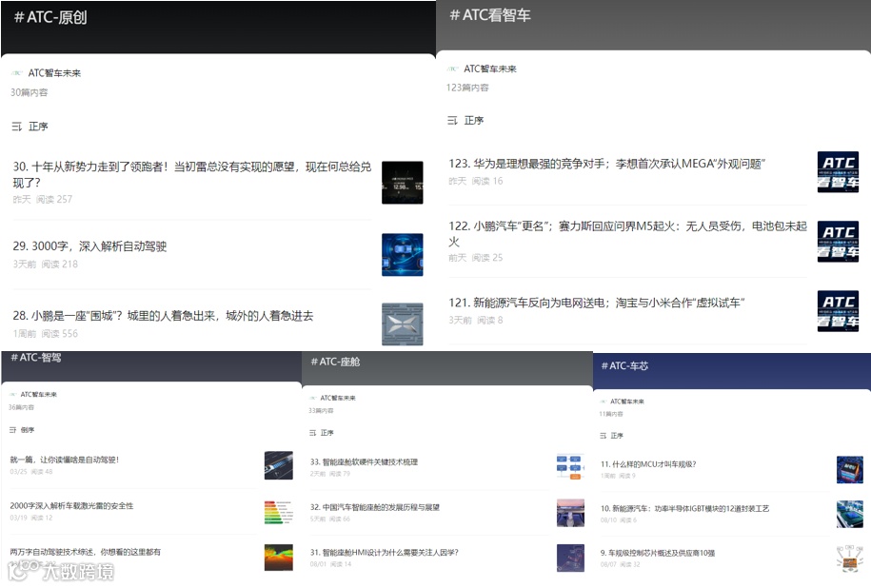Toggle 正序 sort in ATC-座舱 panel
The width and height of the screenshot is (871, 588).
click(x=321, y=433)
